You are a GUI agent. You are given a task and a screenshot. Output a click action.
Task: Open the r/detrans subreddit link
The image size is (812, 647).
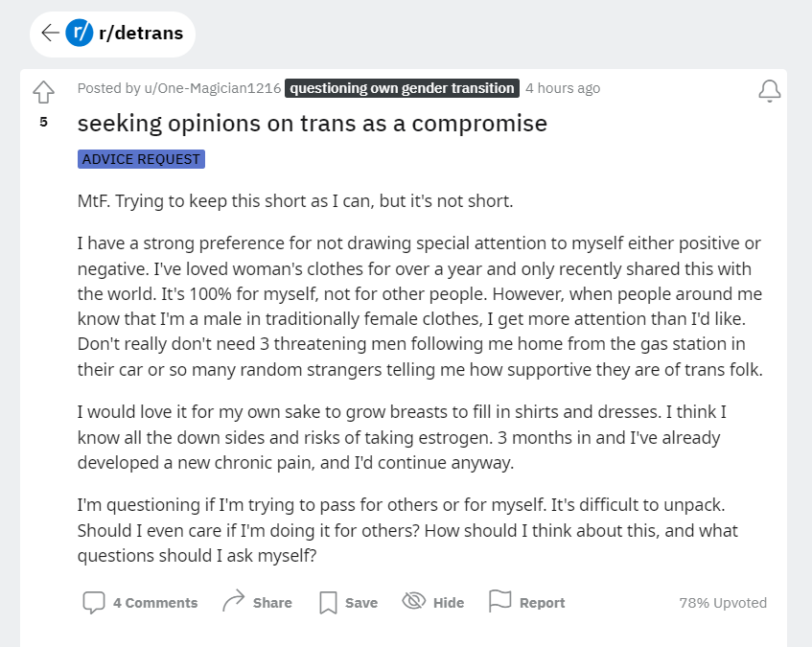[141, 34]
